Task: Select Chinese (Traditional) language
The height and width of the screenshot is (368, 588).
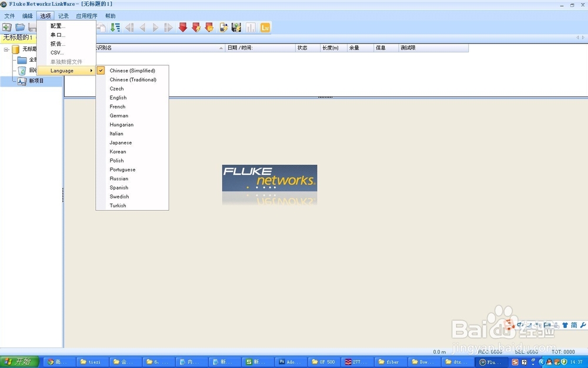Action: tap(132, 79)
